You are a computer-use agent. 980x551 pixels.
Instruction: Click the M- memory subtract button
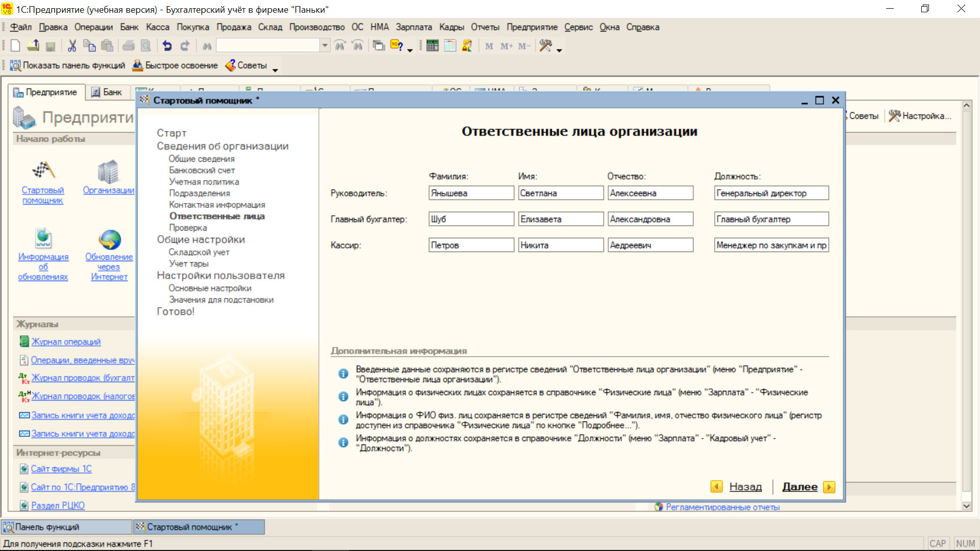(x=524, y=46)
